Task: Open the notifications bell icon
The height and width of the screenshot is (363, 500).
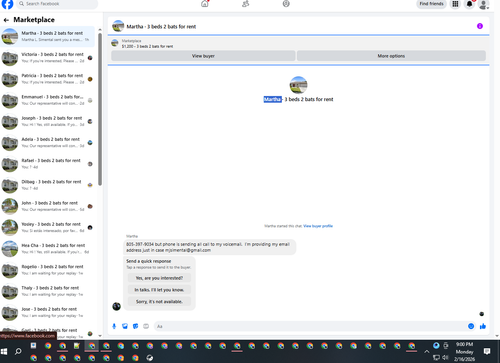Action: [x=469, y=4]
